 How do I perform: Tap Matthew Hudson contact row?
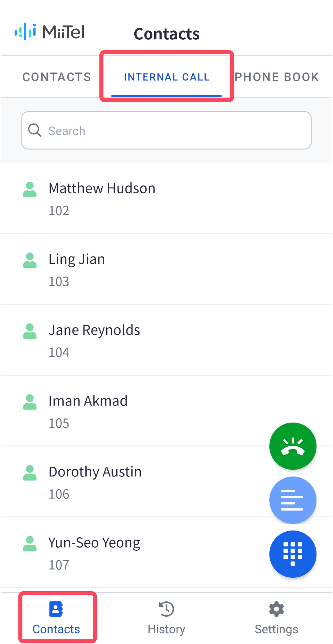pos(166,198)
